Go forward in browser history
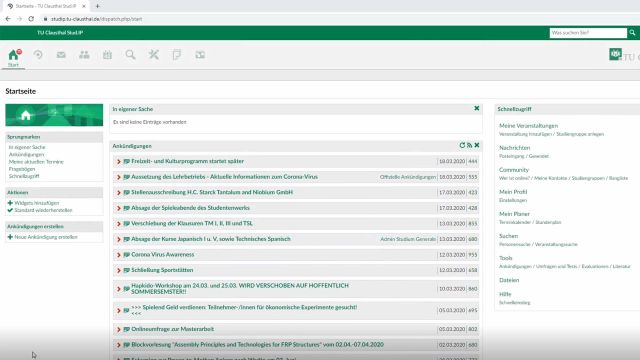 click(19, 19)
